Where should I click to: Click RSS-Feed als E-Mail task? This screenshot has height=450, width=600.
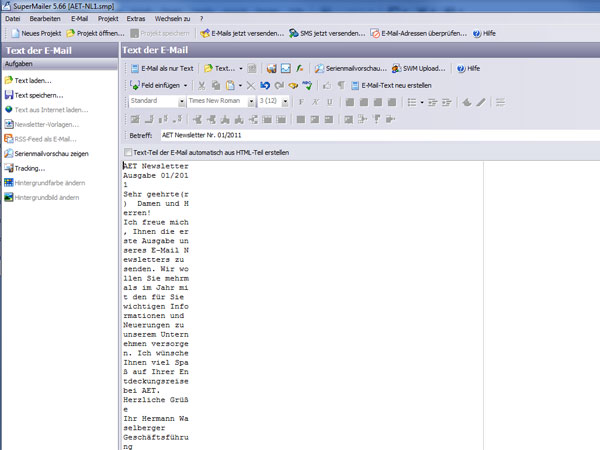(40, 139)
